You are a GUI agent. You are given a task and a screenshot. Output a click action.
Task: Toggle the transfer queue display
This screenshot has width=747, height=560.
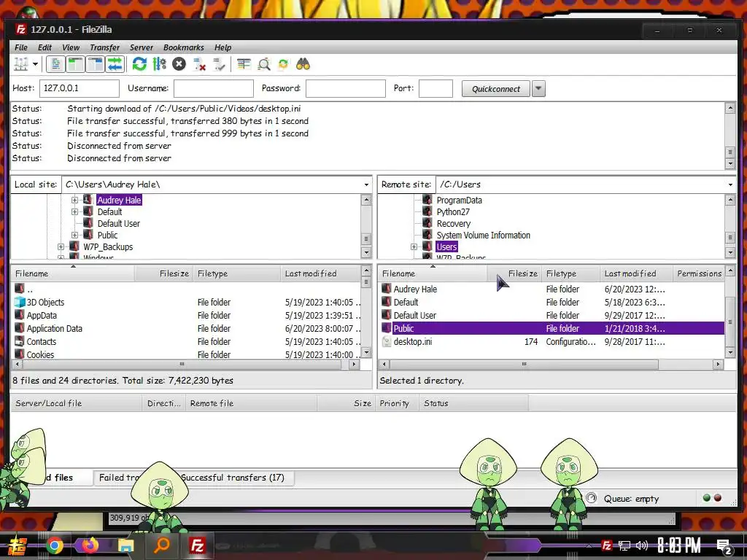coord(115,64)
